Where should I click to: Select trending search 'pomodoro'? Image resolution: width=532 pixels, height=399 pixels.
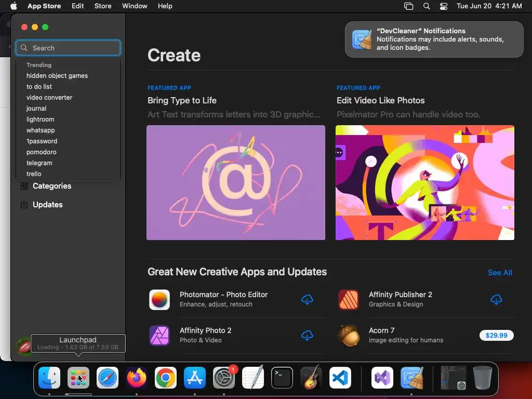42,152
